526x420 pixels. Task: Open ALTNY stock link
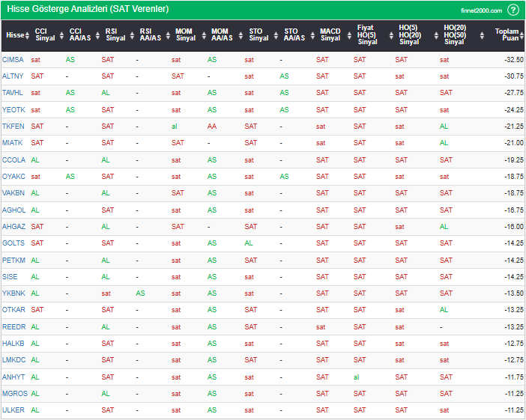[13, 76]
